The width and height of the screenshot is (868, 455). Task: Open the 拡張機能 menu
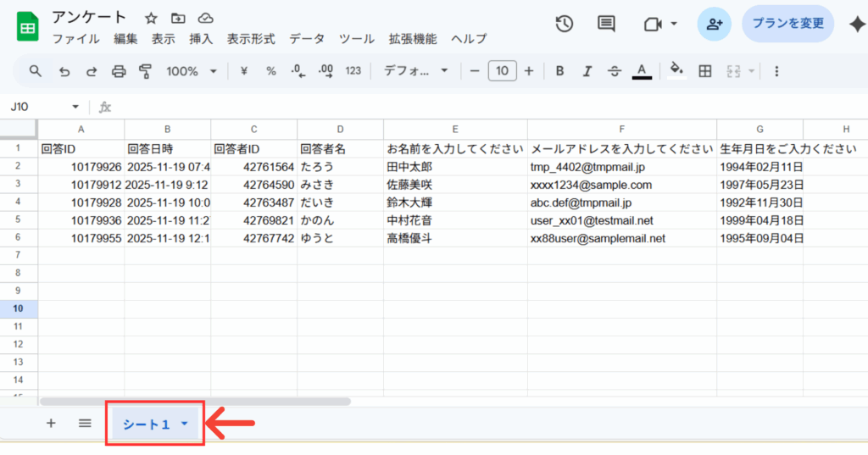tap(413, 39)
